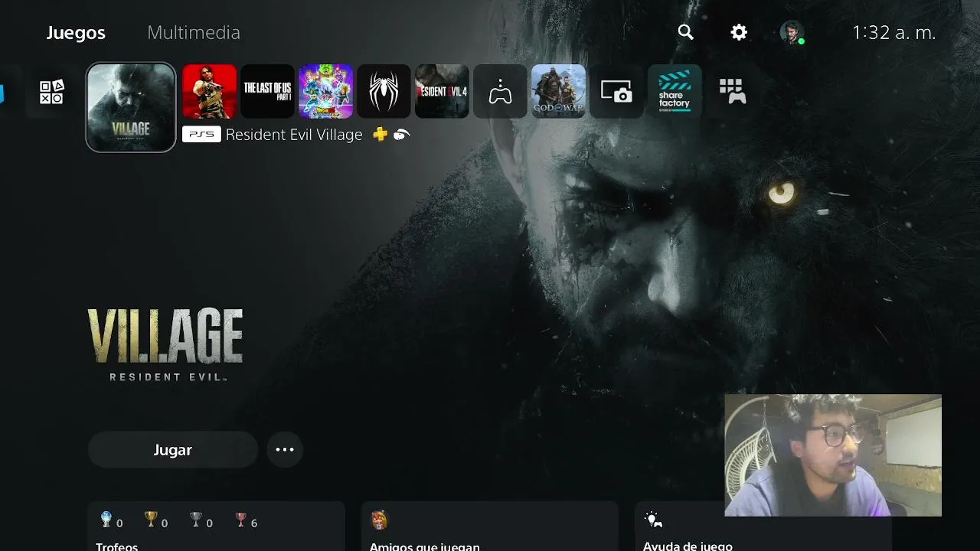
Task: Open the settings gear icon
Action: [x=739, y=32]
